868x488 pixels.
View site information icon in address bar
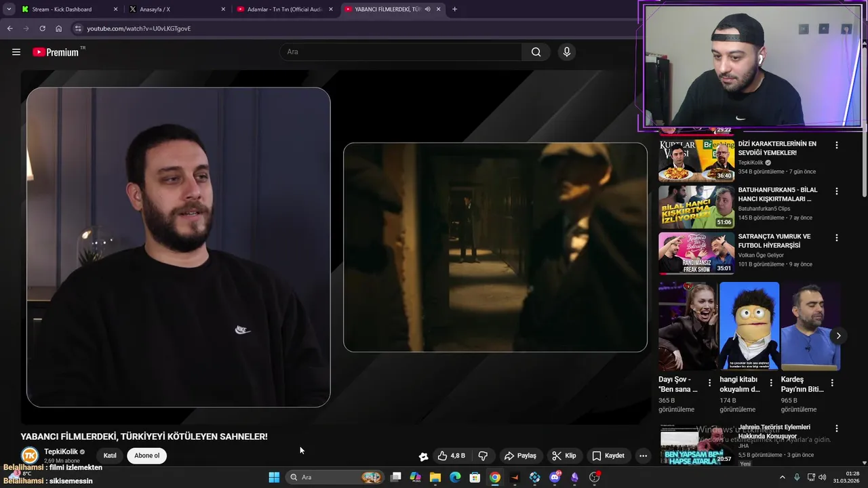coord(78,28)
